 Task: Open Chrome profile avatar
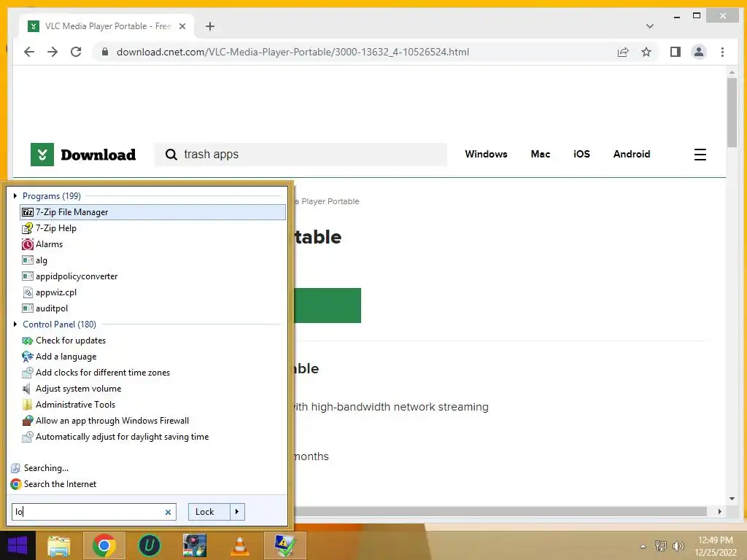click(698, 52)
